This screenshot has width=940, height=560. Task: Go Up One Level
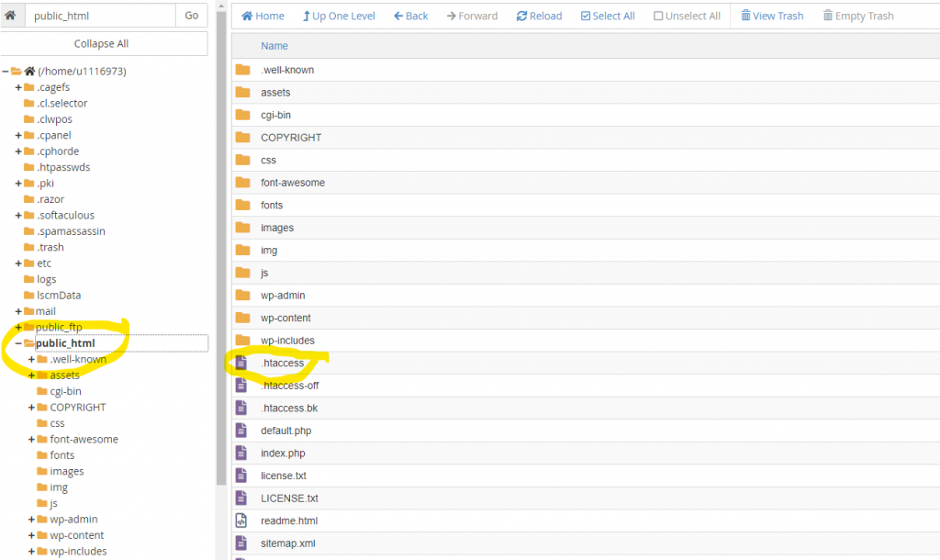[338, 16]
